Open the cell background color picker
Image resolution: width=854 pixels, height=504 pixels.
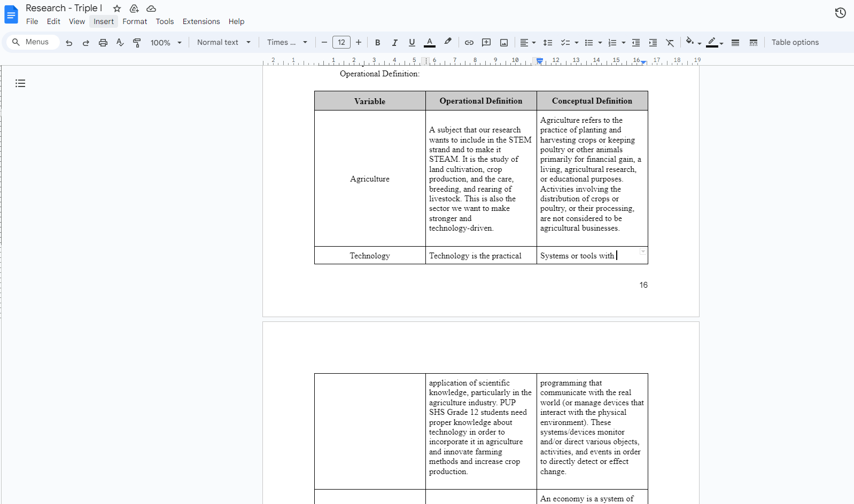[693, 42]
